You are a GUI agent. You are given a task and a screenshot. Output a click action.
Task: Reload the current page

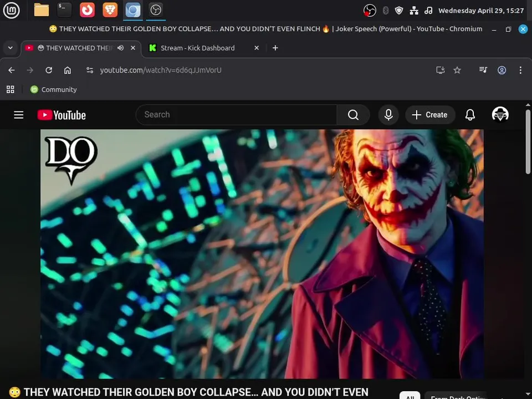pos(49,70)
